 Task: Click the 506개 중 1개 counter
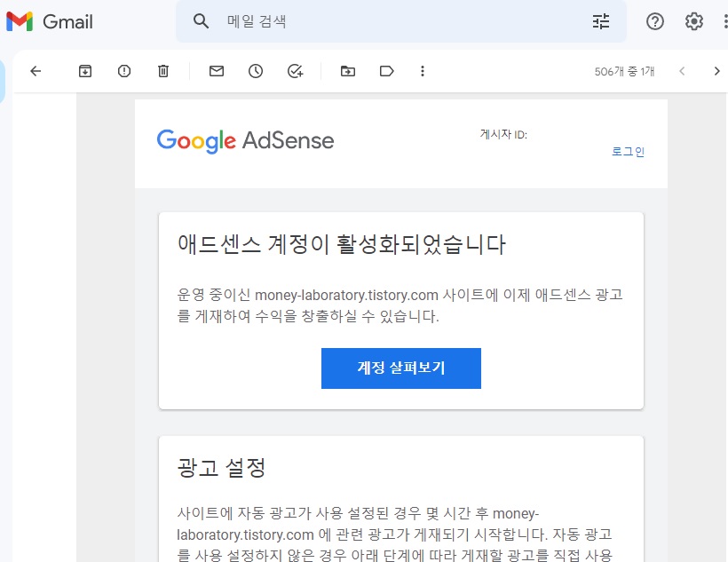(x=624, y=72)
